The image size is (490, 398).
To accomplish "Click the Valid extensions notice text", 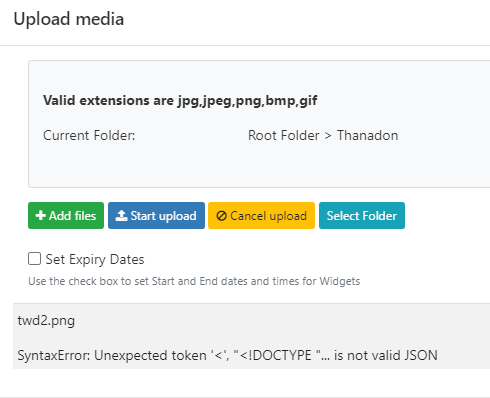I will [x=180, y=100].
